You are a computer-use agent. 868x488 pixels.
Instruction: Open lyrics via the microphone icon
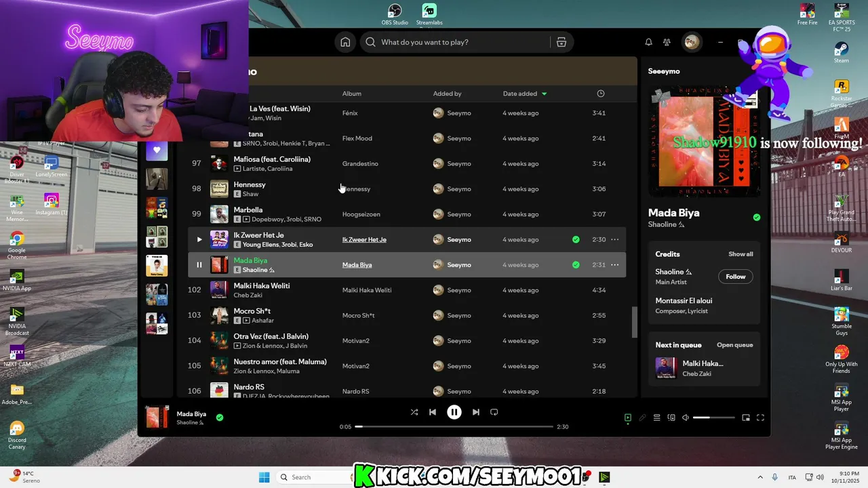pyautogui.click(x=642, y=418)
